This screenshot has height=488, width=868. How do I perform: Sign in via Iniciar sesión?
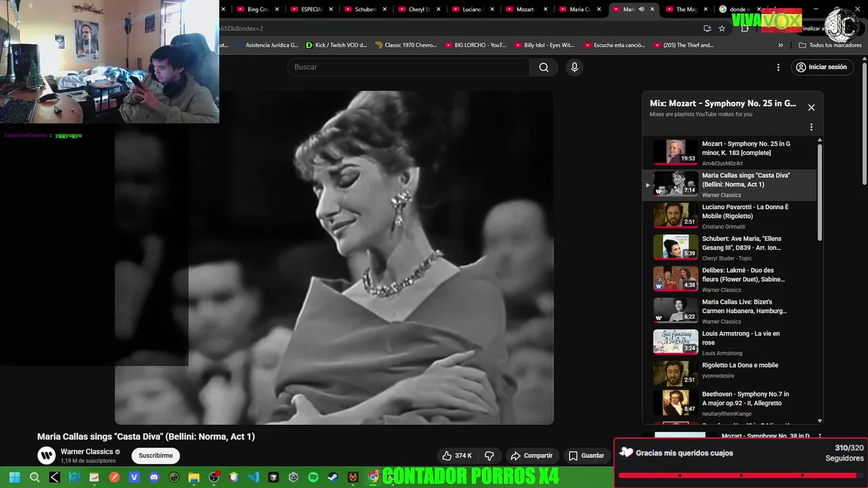point(821,67)
